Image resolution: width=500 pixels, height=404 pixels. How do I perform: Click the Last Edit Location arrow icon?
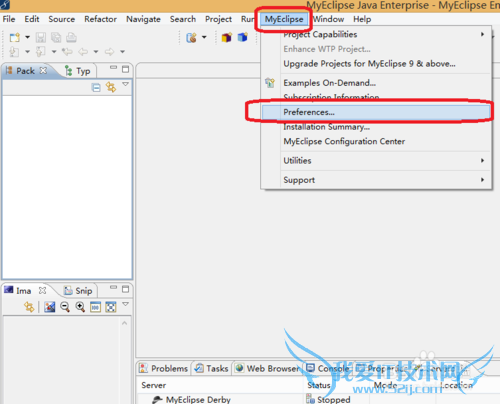point(67,52)
